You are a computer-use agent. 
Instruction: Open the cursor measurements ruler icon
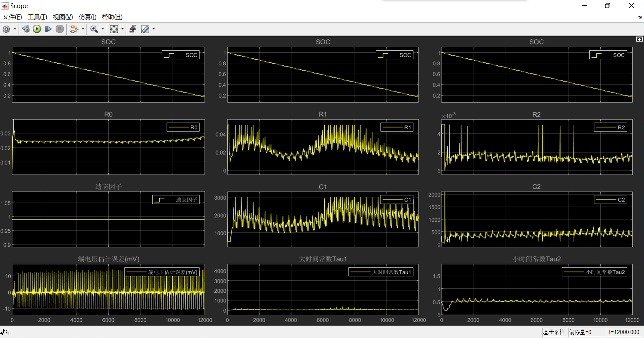(145, 29)
